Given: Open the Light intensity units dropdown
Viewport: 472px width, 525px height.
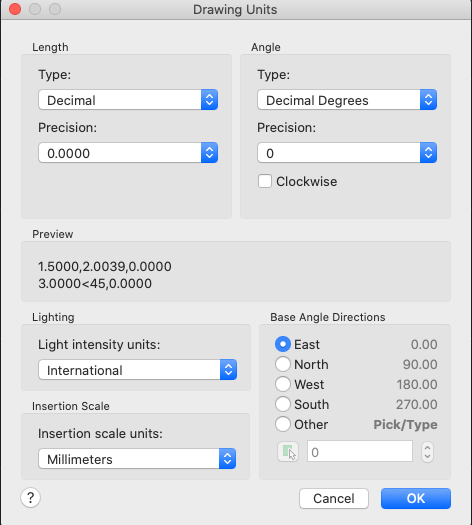Looking at the screenshot, I should coord(138,370).
